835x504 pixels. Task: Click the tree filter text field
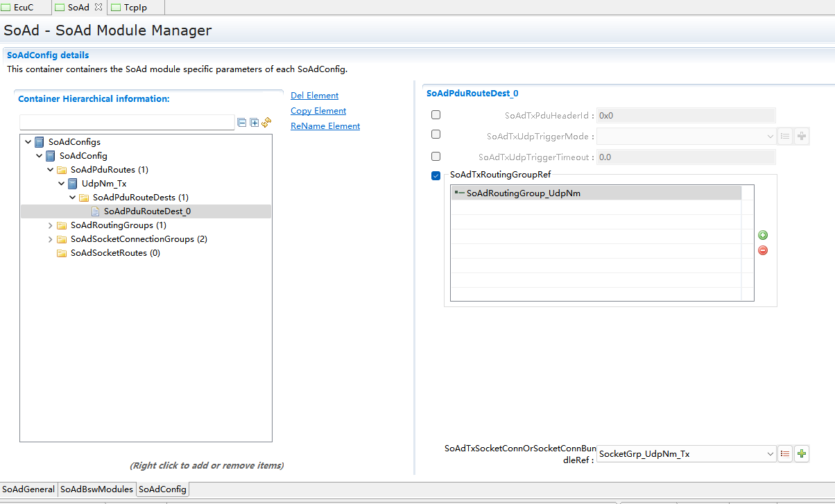127,123
